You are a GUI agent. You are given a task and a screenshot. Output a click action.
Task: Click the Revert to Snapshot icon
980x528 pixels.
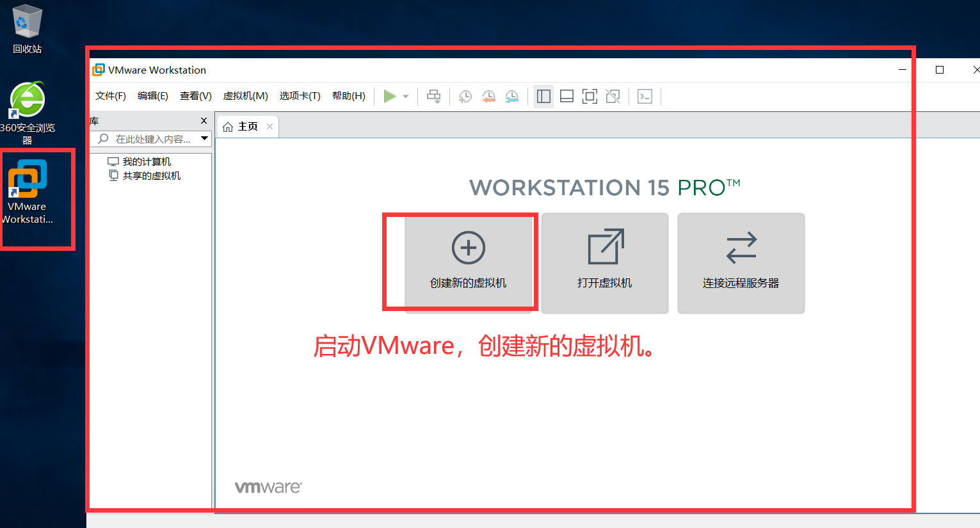tap(488, 96)
